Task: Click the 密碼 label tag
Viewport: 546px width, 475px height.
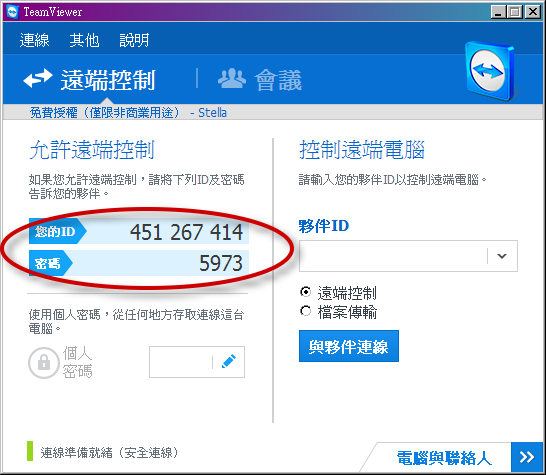Action: pos(51,263)
